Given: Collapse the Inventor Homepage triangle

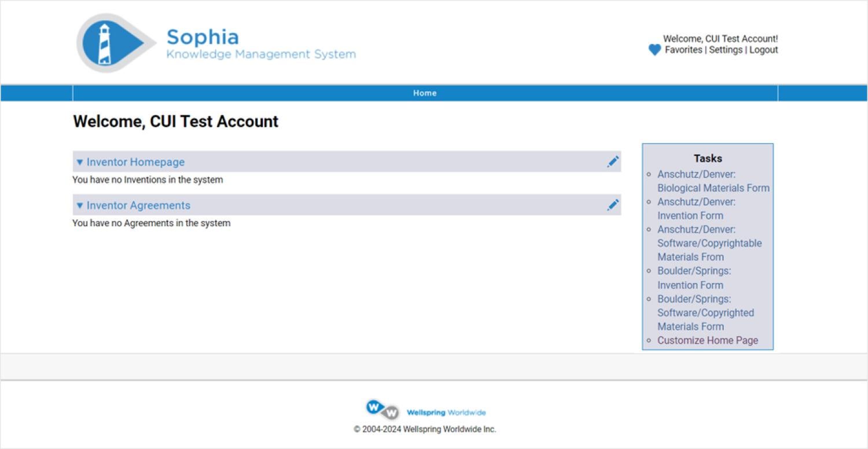Looking at the screenshot, I should point(80,162).
